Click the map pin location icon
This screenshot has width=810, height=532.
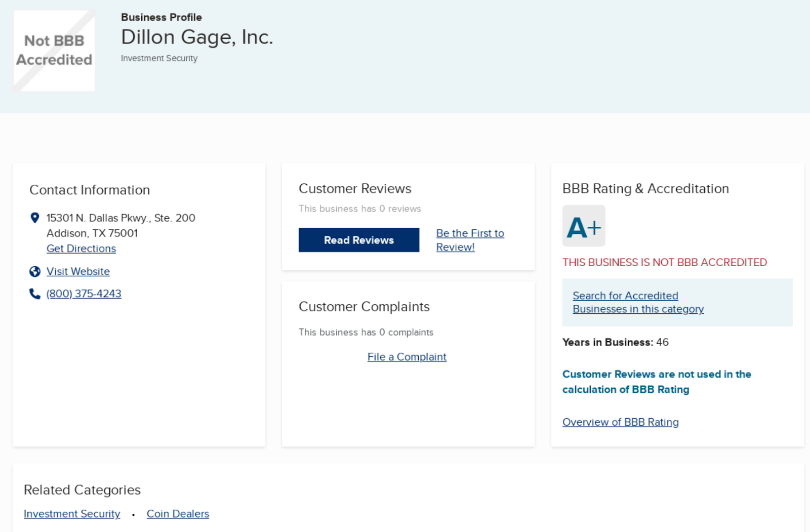(x=35, y=218)
